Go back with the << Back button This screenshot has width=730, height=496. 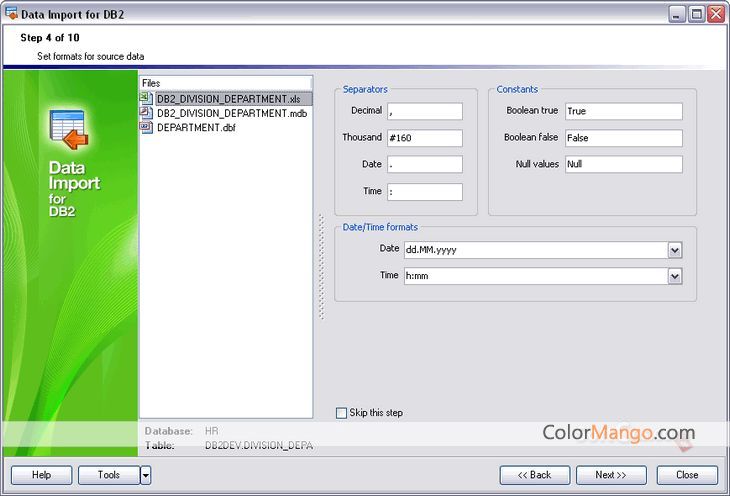point(534,475)
